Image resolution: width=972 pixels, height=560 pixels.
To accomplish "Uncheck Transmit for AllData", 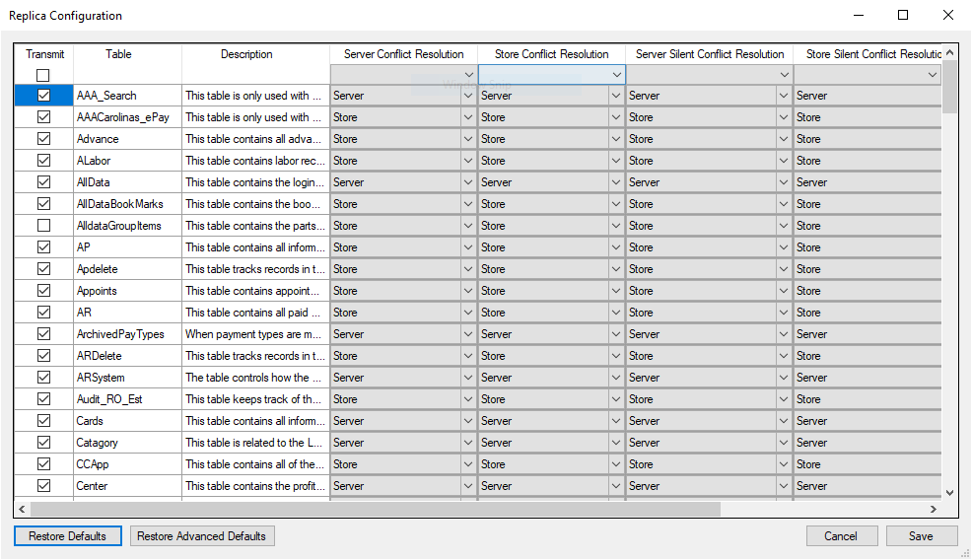I will point(43,182).
